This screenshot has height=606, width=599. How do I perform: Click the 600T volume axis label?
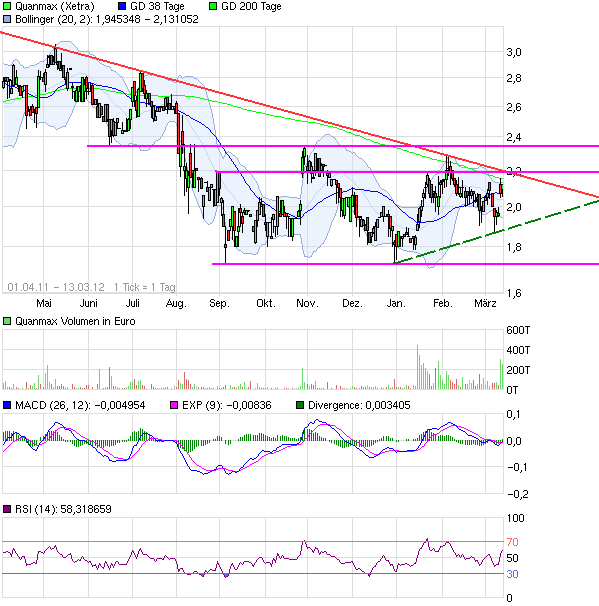518,330
